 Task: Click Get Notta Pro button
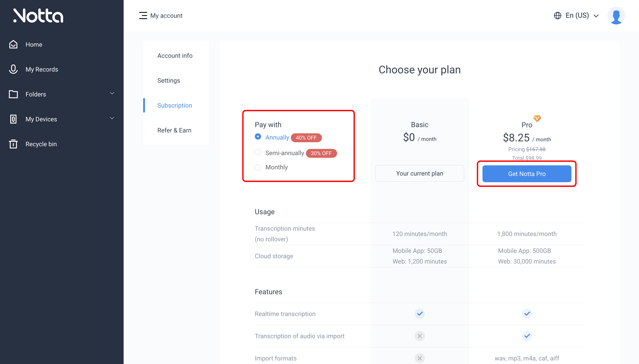(527, 174)
